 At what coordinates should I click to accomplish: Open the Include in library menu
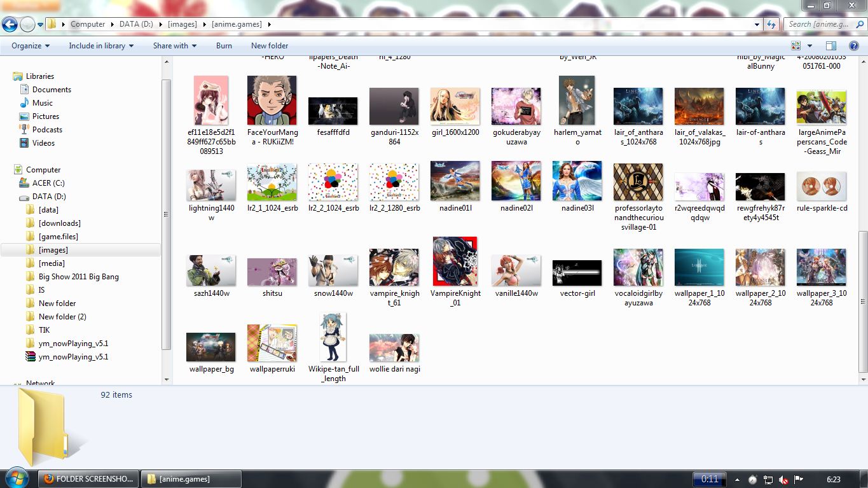coord(101,46)
